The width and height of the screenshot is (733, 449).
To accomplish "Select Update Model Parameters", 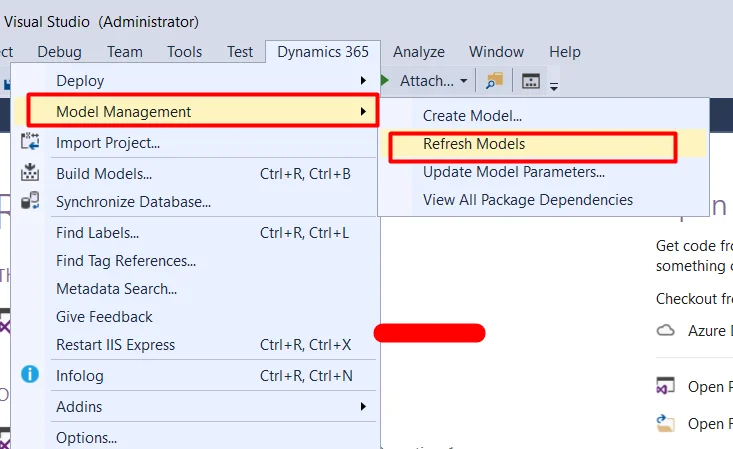I will pos(514,172).
